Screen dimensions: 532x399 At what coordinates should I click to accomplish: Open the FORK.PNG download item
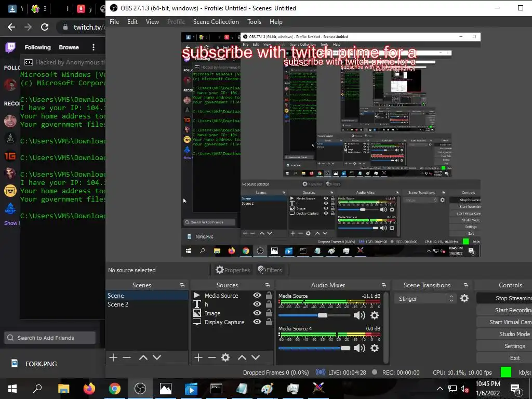pos(41,364)
